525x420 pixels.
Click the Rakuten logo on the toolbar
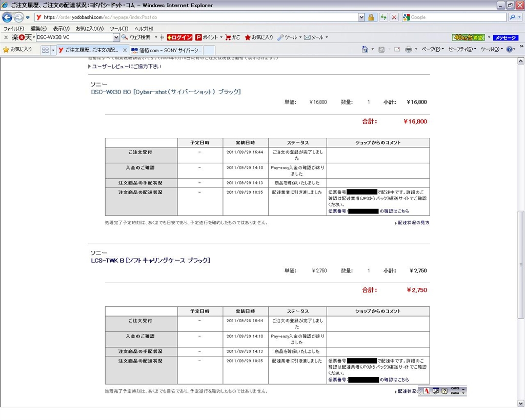(22, 37)
